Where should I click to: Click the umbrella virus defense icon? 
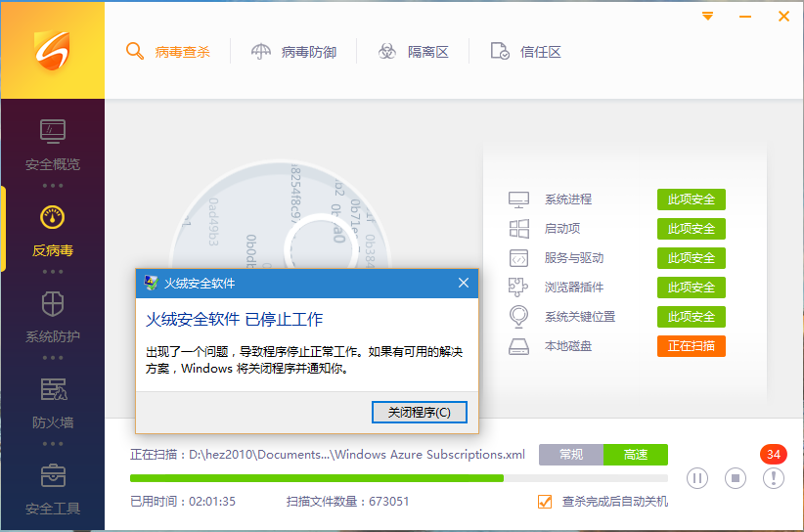coord(260,51)
